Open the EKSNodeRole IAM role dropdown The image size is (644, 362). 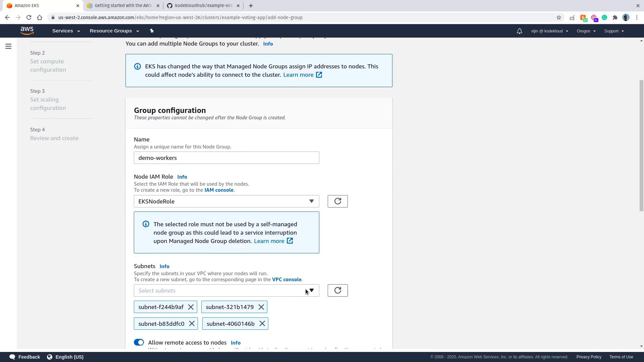click(226, 201)
